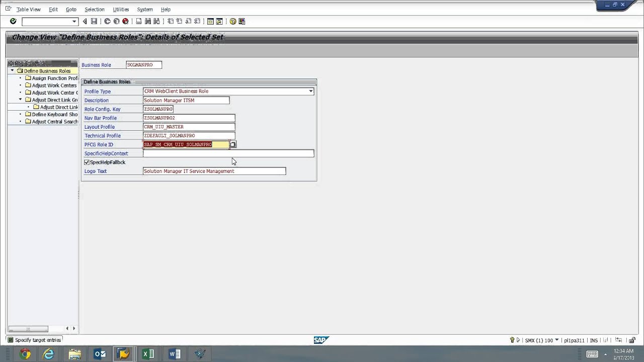This screenshot has width=644, height=362.
Task: Open Outlook from the taskbar
Action: click(100, 354)
